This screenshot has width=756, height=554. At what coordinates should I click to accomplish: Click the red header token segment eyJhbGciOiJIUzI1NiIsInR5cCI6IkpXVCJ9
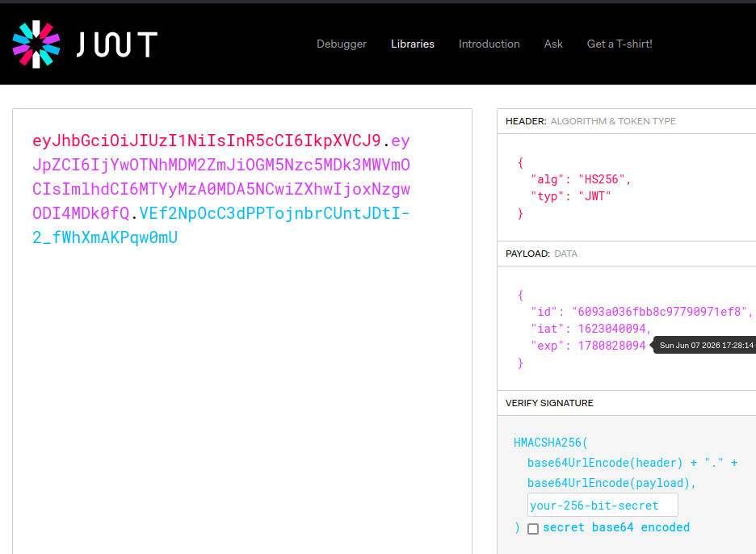click(x=206, y=141)
